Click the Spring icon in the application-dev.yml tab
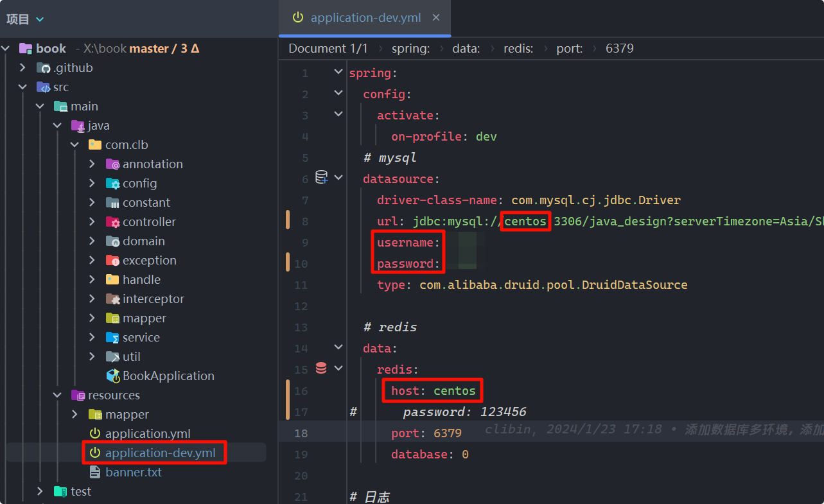This screenshot has height=504, width=824. point(297,17)
